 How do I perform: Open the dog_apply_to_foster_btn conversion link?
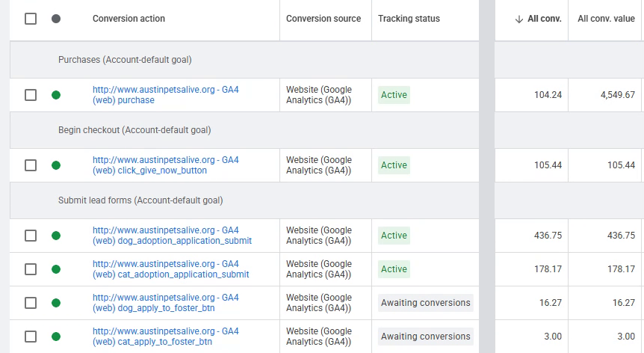coord(166,303)
